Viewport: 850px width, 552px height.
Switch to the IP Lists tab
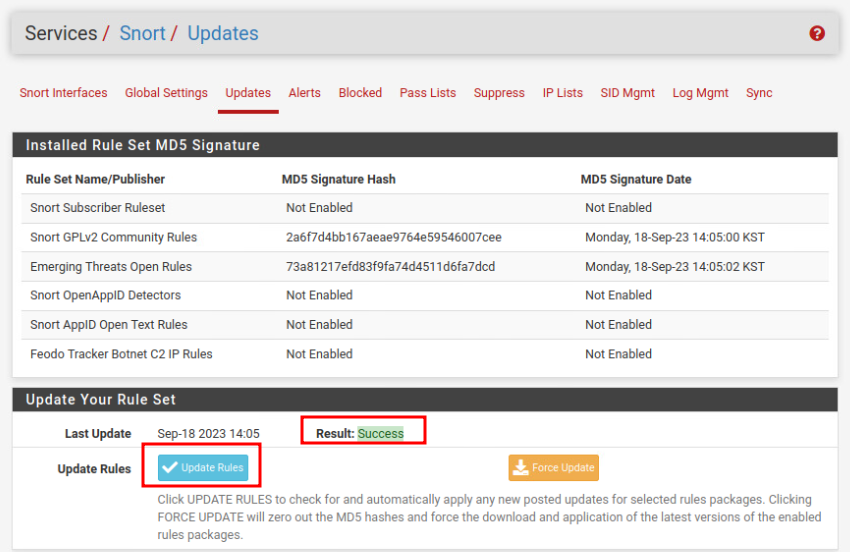click(x=562, y=93)
